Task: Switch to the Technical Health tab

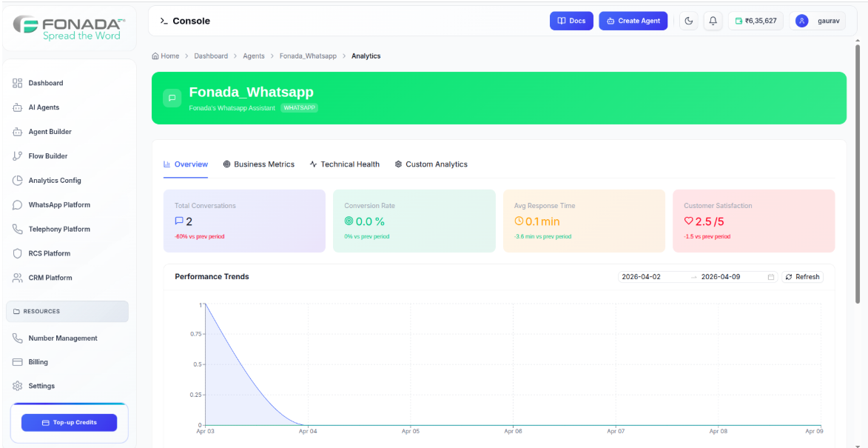Action: tap(345, 164)
